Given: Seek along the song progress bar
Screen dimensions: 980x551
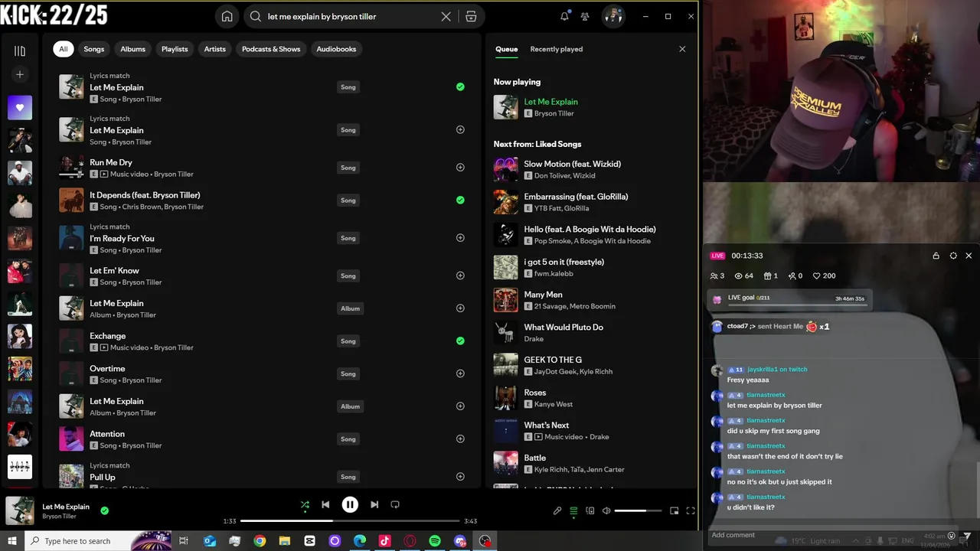Looking at the screenshot, I should pos(350,521).
